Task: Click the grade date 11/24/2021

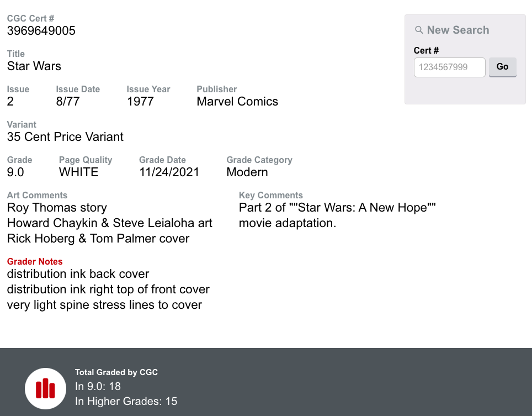Action: tap(169, 172)
